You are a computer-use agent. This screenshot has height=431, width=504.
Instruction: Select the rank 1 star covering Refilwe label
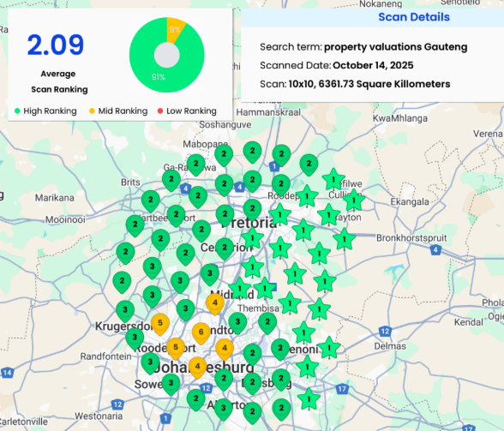point(333,179)
